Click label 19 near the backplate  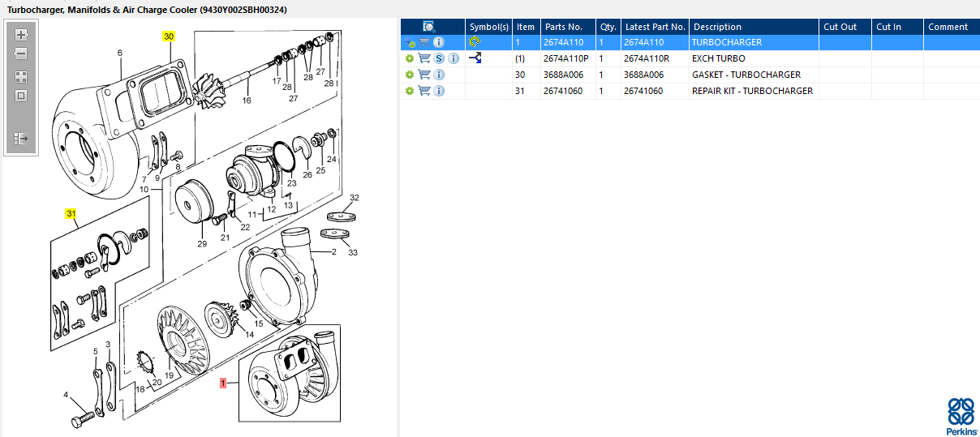pos(170,375)
